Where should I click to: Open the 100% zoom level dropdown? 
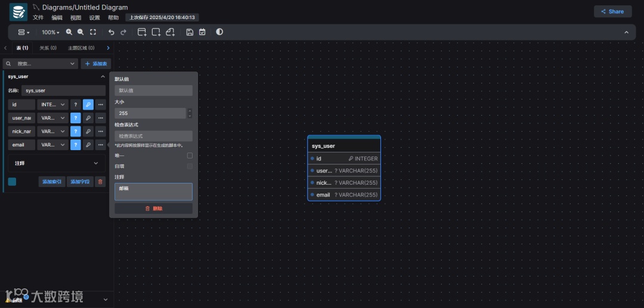[x=51, y=32]
